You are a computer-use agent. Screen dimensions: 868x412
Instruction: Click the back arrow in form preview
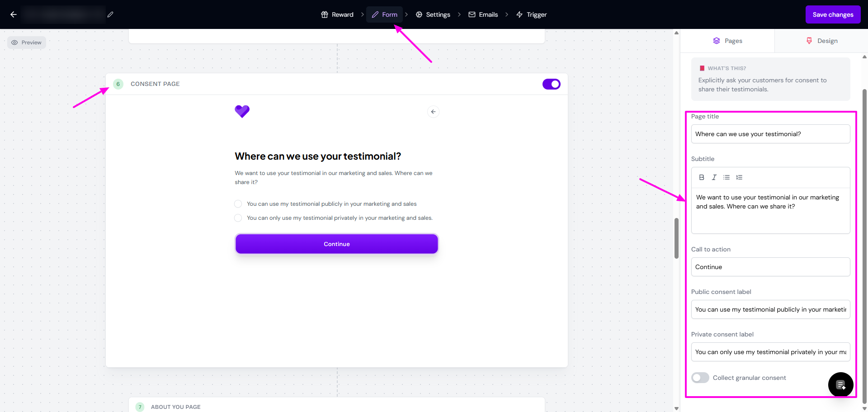433,112
